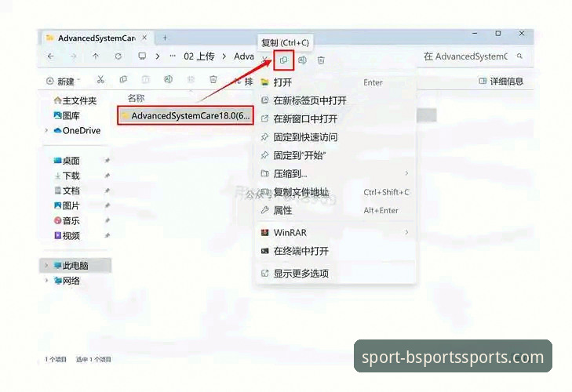Image resolution: width=572 pixels, height=392 pixels.
Task: Click the Share icon in the command toolbar
Action: pyautogui.click(x=191, y=79)
